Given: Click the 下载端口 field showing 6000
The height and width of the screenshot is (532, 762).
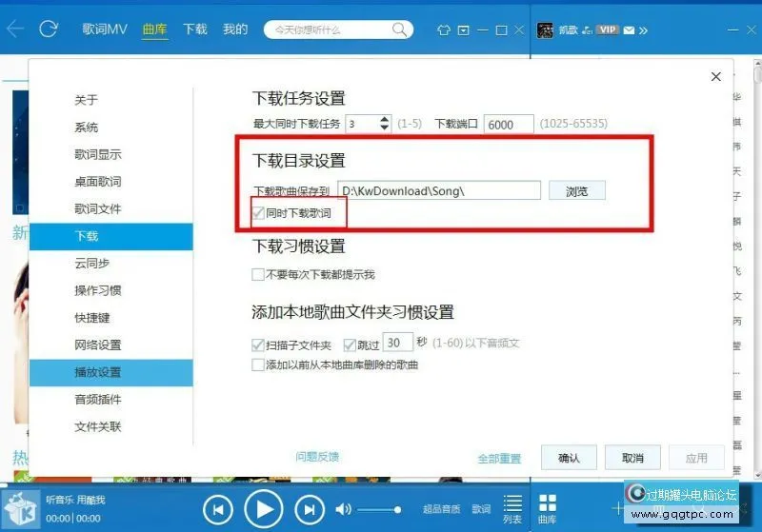Looking at the screenshot, I should (x=509, y=125).
